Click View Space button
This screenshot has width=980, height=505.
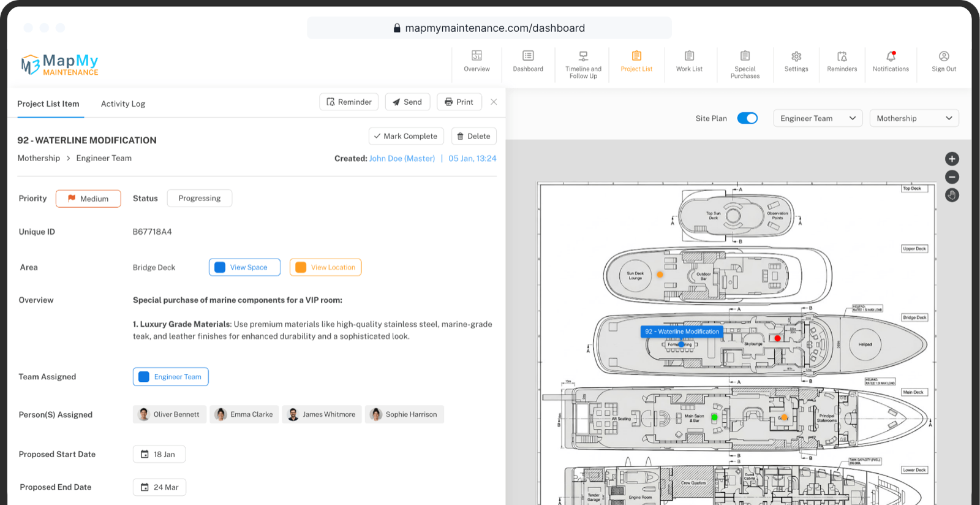[244, 267]
